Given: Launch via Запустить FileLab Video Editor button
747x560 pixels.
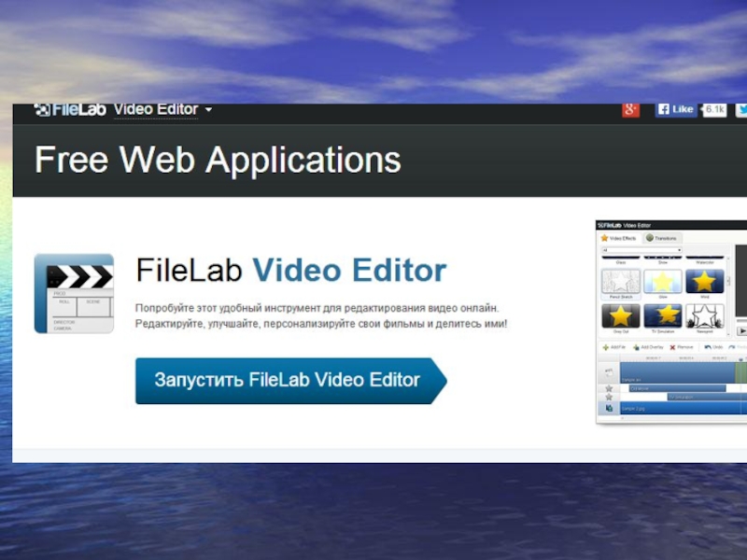Looking at the screenshot, I should pos(290,381).
